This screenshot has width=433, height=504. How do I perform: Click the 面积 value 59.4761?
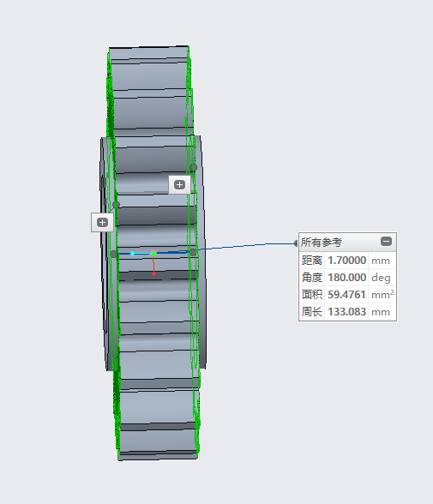click(346, 295)
